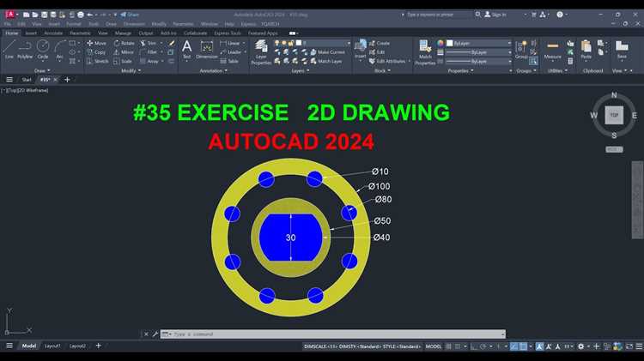
Task: Click Match Layer button
Action: pos(326,61)
